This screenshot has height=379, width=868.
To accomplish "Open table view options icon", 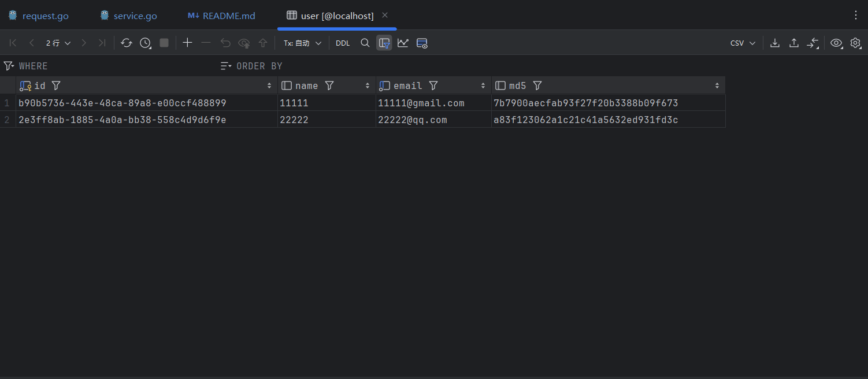I will click(x=422, y=43).
